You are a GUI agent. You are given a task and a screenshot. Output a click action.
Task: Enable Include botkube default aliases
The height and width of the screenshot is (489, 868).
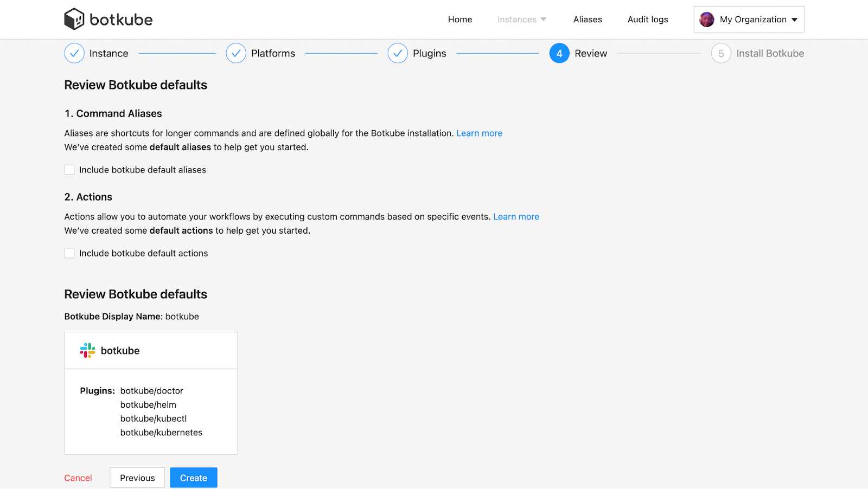(69, 169)
